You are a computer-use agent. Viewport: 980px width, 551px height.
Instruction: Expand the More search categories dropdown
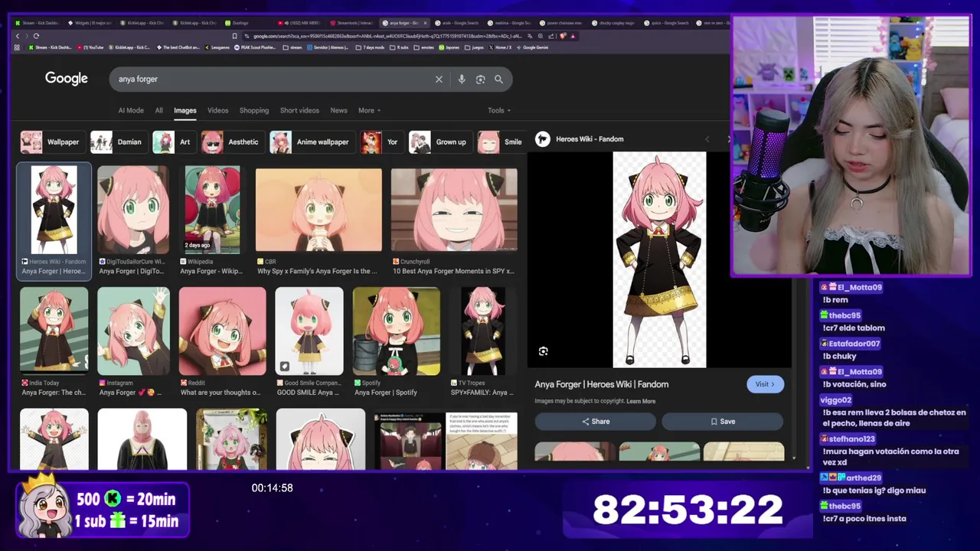pos(369,110)
